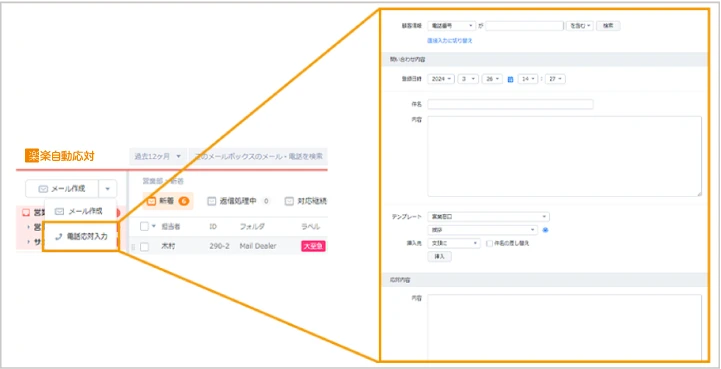Click the phone icon beside 電話応対入力

(x=58, y=237)
